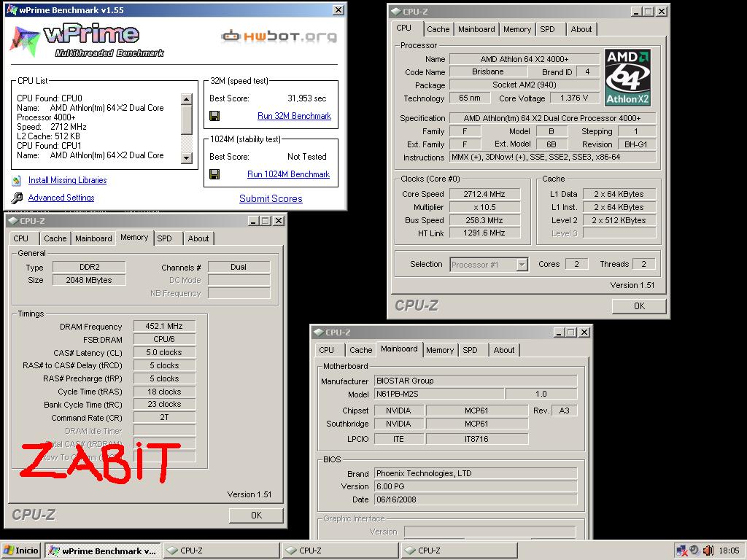The width and height of the screenshot is (747, 560).
Task: Open the Processor #1 selection dropdown
Action: click(x=522, y=264)
